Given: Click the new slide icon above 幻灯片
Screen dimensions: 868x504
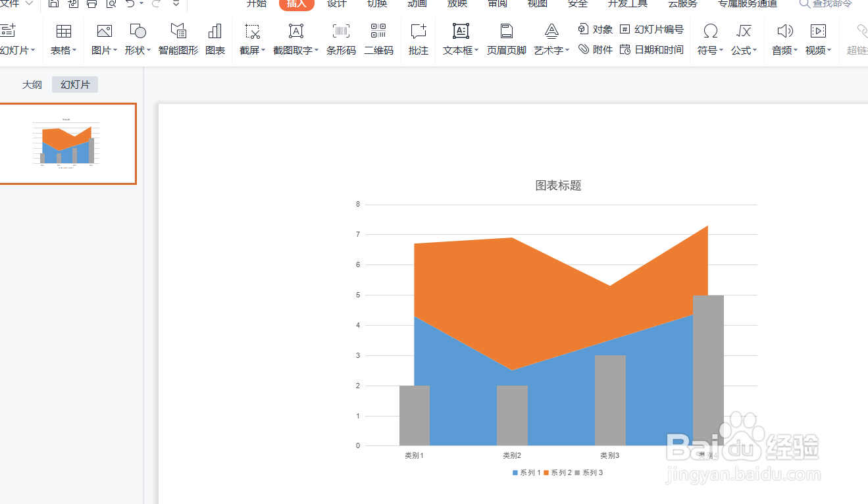Looking at the screenshot, I should point(8,31).
